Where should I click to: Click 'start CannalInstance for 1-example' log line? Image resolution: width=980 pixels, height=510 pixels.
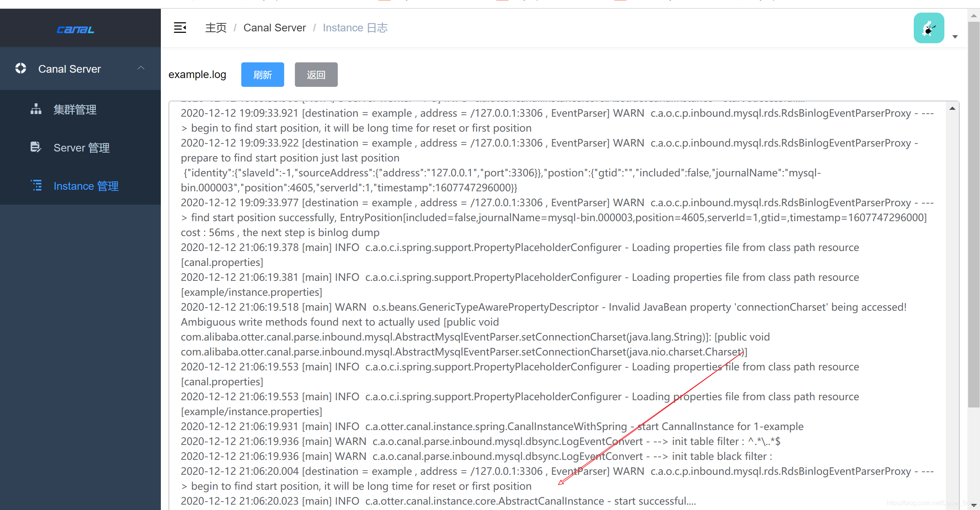click(492, 427)
